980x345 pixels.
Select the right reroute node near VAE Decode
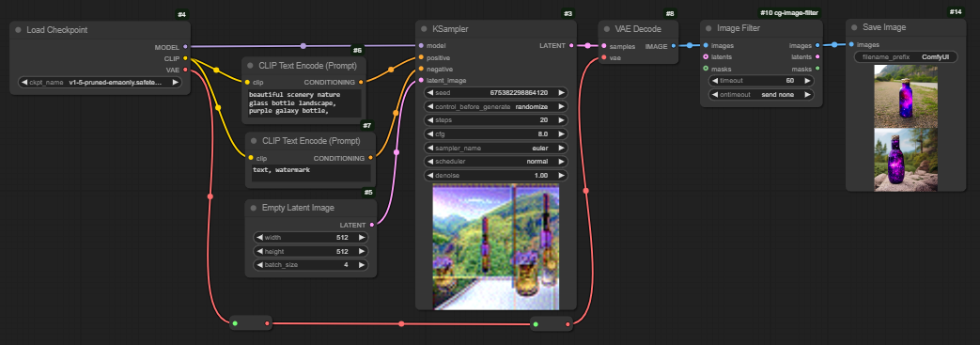point(551,323)
